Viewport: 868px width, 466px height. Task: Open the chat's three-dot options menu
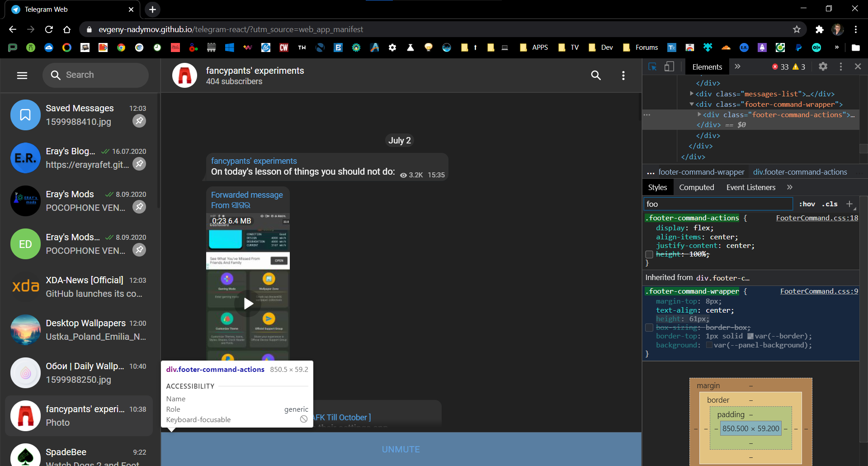[x=623, y=75]
